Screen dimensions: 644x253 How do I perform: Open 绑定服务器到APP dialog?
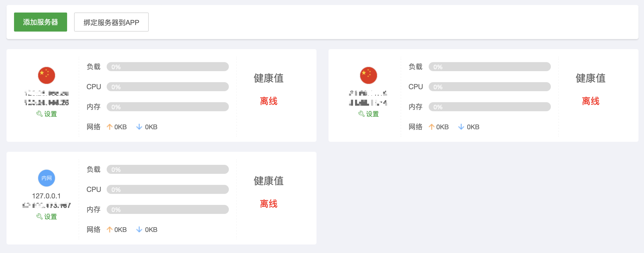coord(111,22)
